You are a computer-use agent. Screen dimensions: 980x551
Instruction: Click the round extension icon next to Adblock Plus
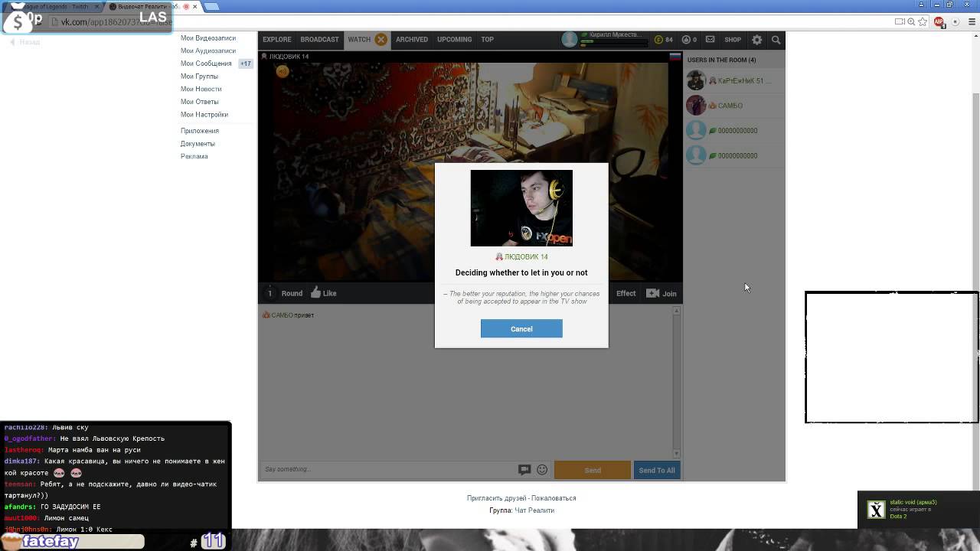[x=955, y=21]
